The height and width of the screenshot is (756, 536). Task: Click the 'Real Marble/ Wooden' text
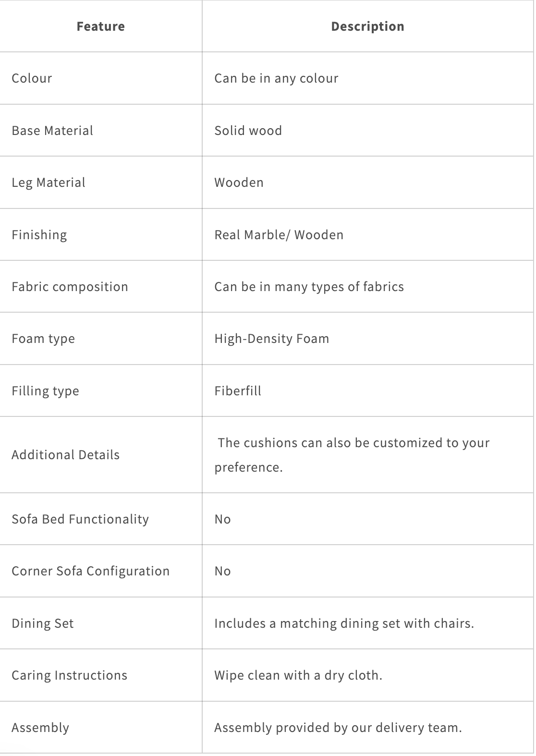point(279,234)
